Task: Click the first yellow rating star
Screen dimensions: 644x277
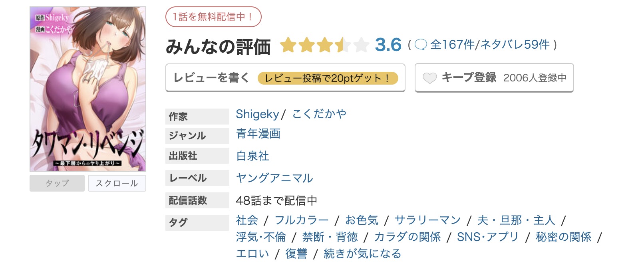Action: [289, 46]
